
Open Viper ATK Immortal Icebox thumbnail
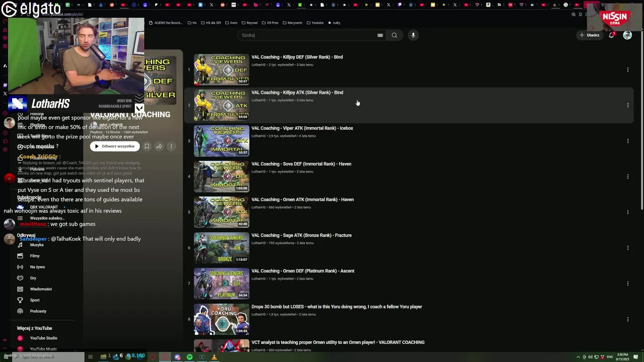pyautogui.click(x=221, y=141)
